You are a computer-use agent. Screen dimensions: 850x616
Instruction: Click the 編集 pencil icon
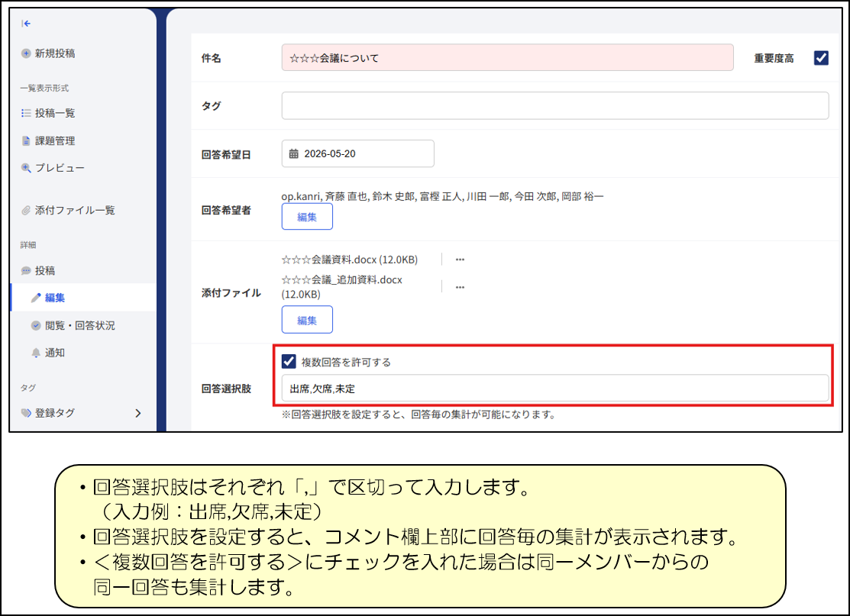36,298
